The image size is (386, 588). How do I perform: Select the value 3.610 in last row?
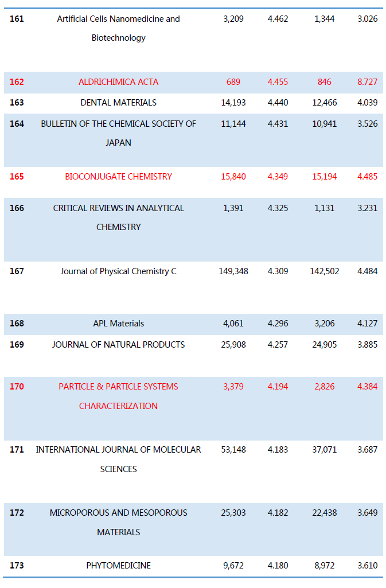367,566
